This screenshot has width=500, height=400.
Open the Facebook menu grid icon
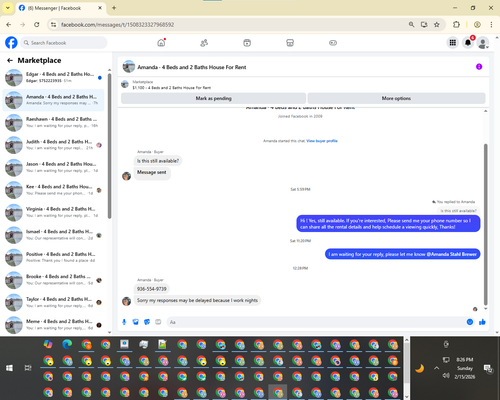point(453,43)
